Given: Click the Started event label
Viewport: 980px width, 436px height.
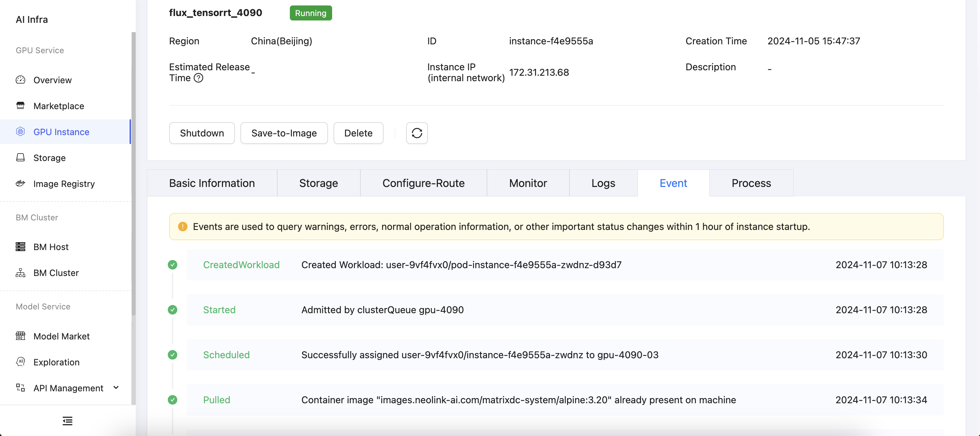Looking at the screenshot, I should pyautogui.click(x=219, y=309).
